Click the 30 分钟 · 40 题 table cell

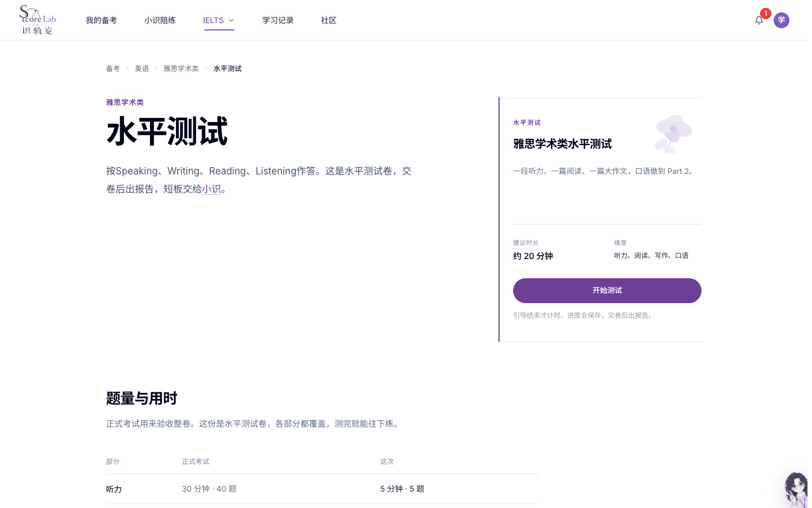pyautogui.click(x=209, y=489)
